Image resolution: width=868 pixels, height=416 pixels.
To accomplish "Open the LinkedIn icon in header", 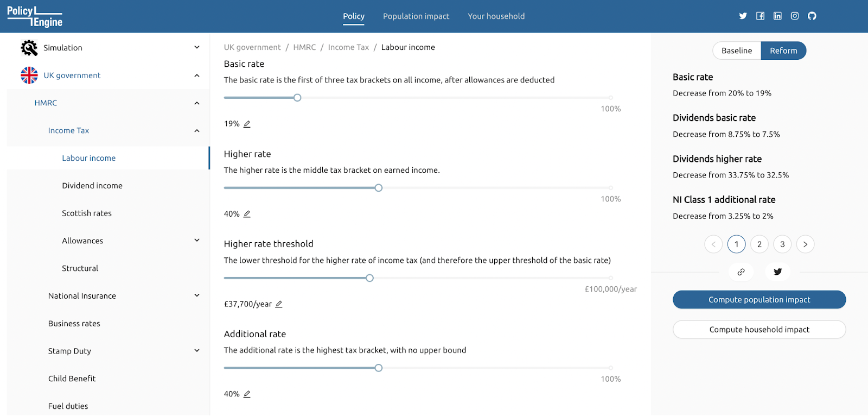I will (x=777, y=16).
